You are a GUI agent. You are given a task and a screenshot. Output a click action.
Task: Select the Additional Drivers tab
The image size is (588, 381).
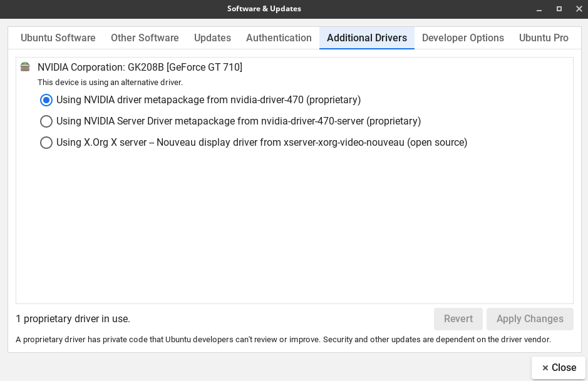pyautogui.click(x=367, y=38)
